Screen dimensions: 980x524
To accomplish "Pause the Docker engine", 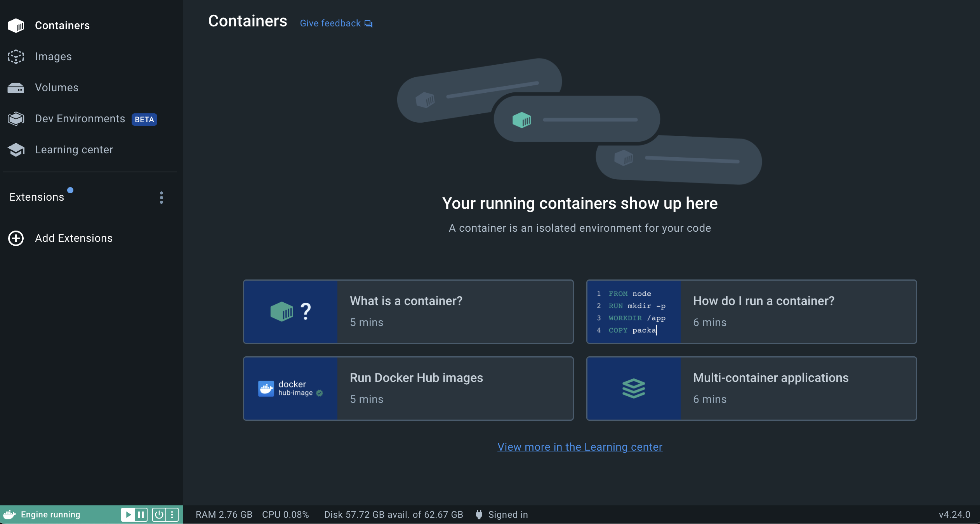I will click(x=141, y=515).
